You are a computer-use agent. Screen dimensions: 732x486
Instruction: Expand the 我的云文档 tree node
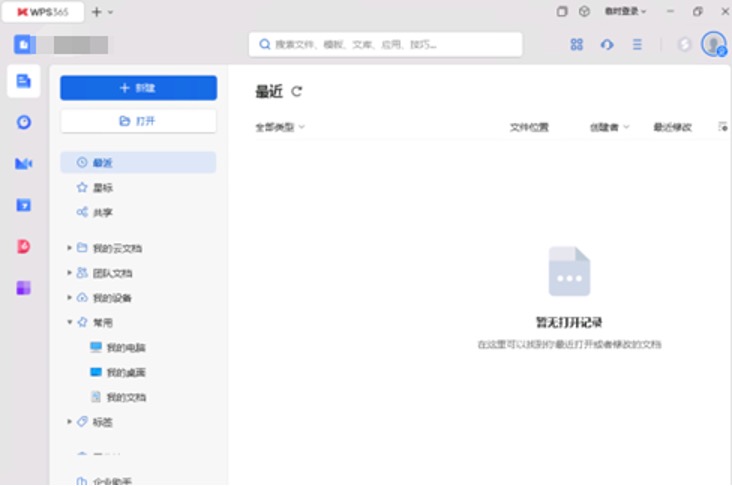(69, 247)
